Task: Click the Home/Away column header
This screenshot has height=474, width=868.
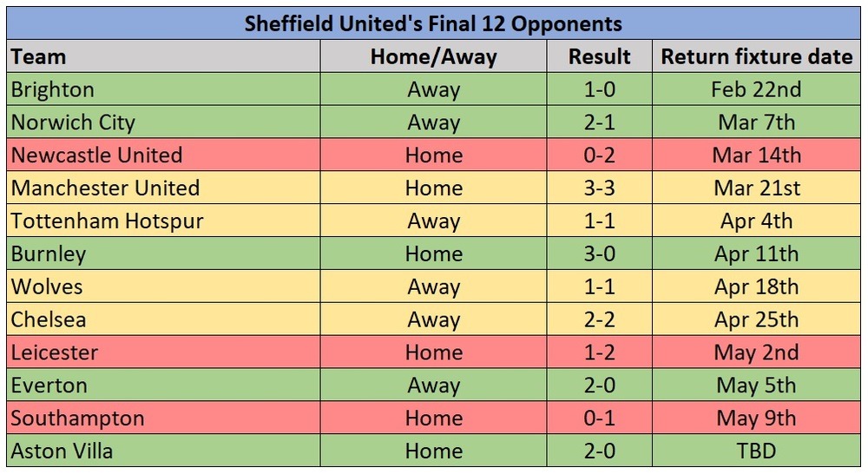Action: tap(433, 56)
